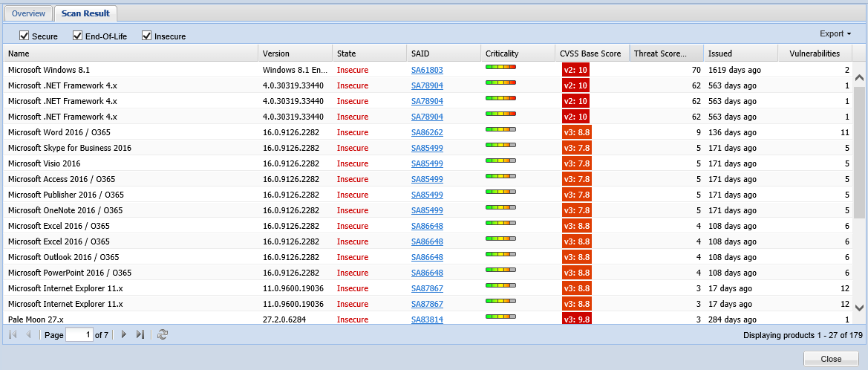Select the Scan Result tab
The height and width of the screenshot is (370, 868).
click(85, 13)
